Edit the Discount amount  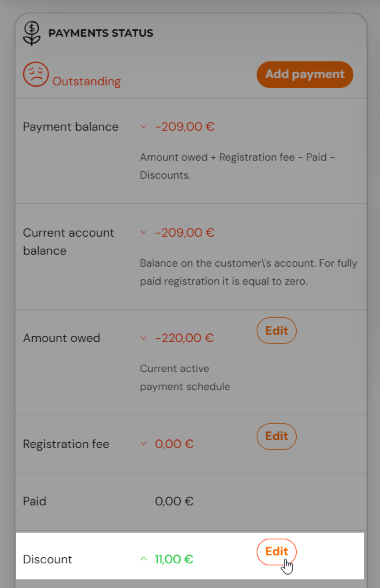click(277, 551)
